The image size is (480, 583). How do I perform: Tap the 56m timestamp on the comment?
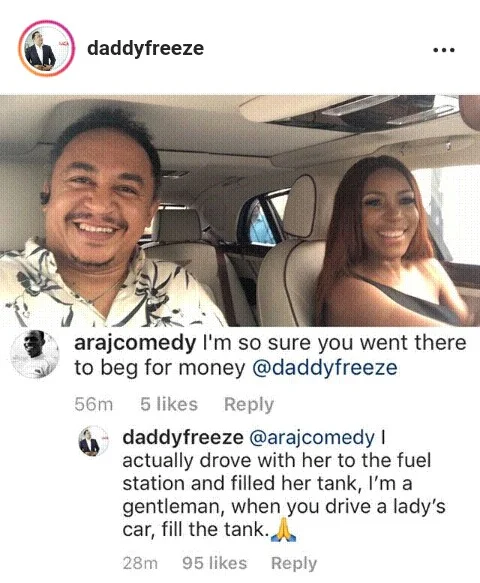click(x=94, y=405)
